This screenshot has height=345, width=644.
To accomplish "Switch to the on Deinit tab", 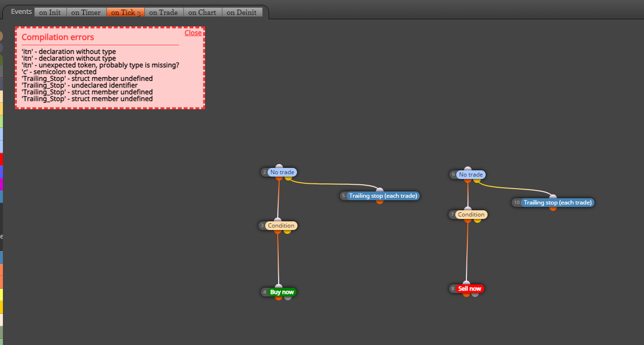I will pyautogui.click(x=242, y=13).
